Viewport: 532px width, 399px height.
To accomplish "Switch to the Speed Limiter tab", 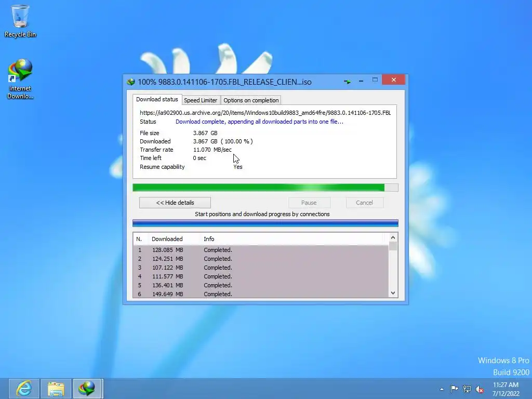I will point(201,100).
